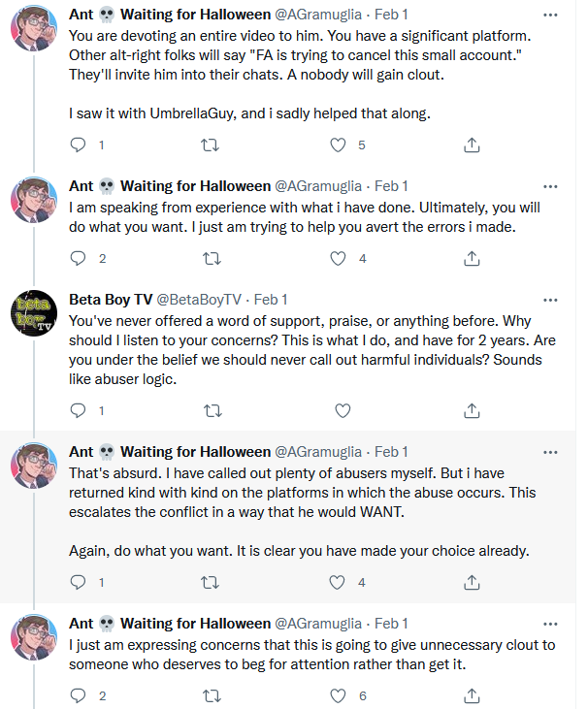
Task: Like the 'unnecessary clout' tweet with 6 likes
Action: [338, 695]
